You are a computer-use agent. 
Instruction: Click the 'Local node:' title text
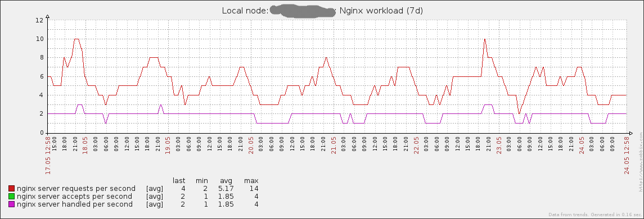(245, 11)
